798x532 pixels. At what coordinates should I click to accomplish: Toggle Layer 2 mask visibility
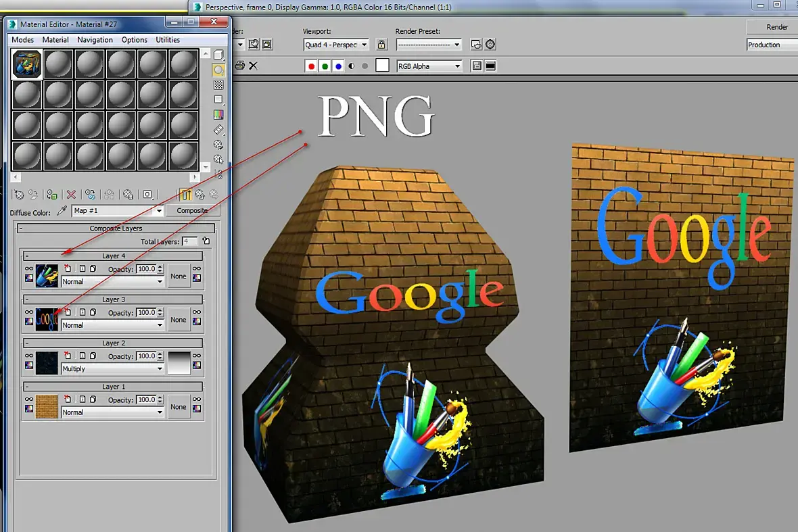[196, 356]
